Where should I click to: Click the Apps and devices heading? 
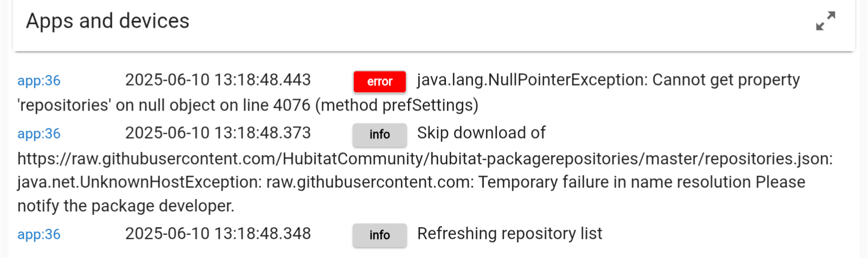tap(108, 21)
